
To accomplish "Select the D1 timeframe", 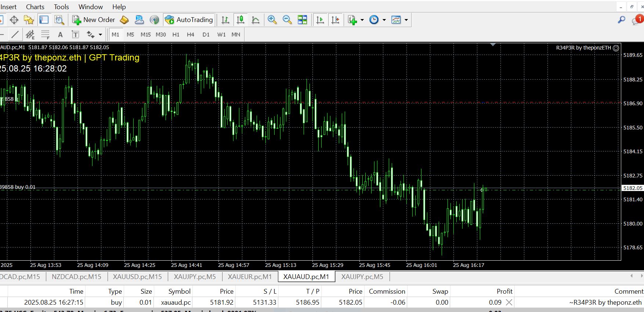I will click(x=206, y=34).
